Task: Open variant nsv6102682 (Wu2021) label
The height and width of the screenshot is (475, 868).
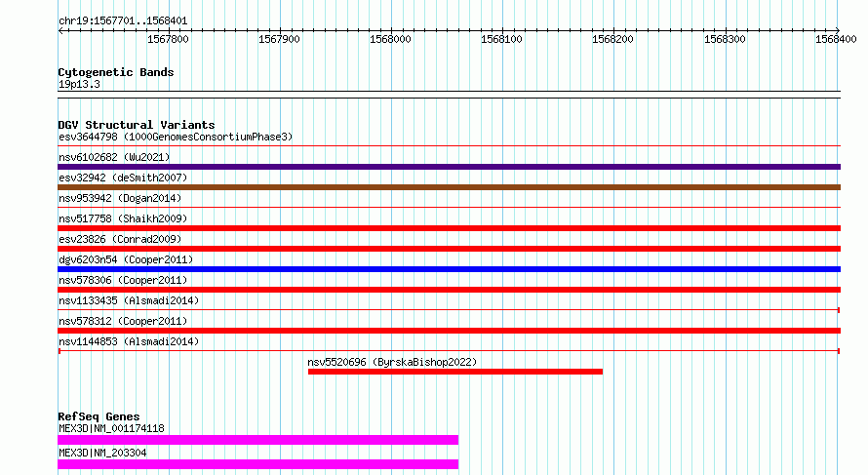Action: (114, 157)
